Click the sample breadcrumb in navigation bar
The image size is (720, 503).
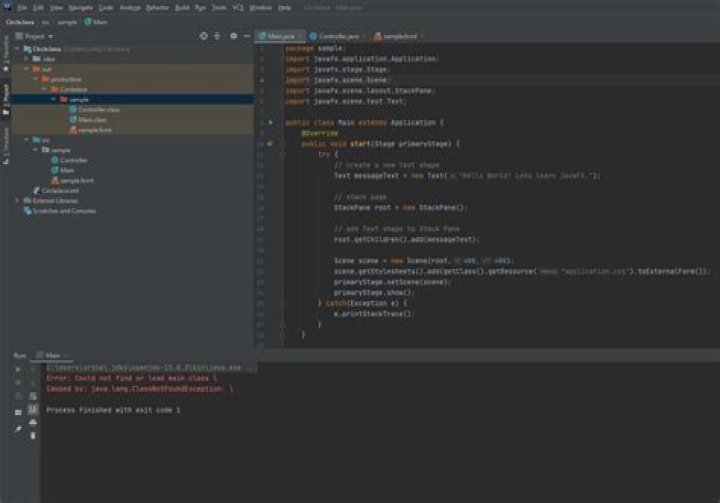[x=67, y=22]
